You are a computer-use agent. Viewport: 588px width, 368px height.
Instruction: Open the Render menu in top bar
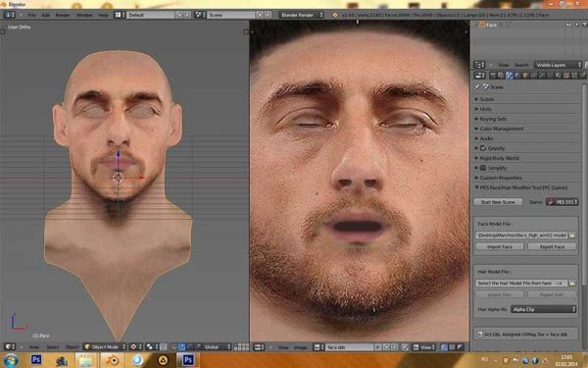(x=63, y=15)
